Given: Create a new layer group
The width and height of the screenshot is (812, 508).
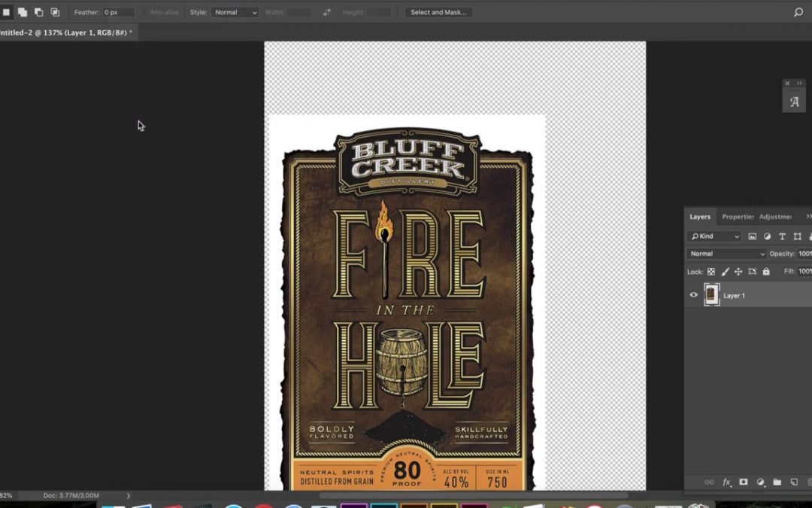Looking at the screenshot, I should (x=777, y=482).
